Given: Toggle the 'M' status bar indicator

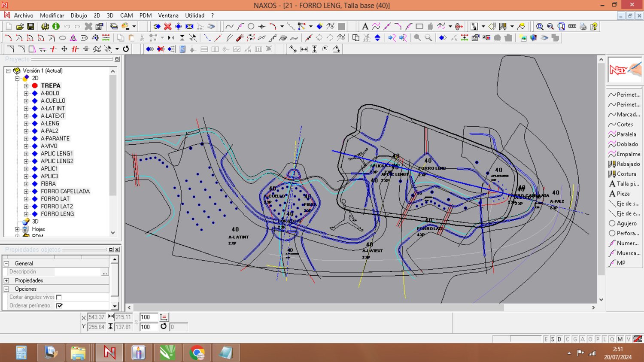Looking at the screenshot, I should (x=620, y=339).
